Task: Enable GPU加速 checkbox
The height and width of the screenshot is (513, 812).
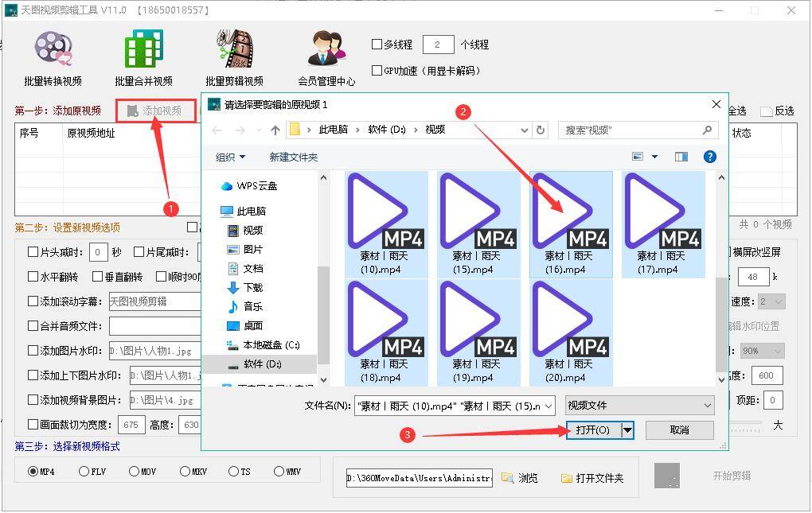Action: coord(377,70)
